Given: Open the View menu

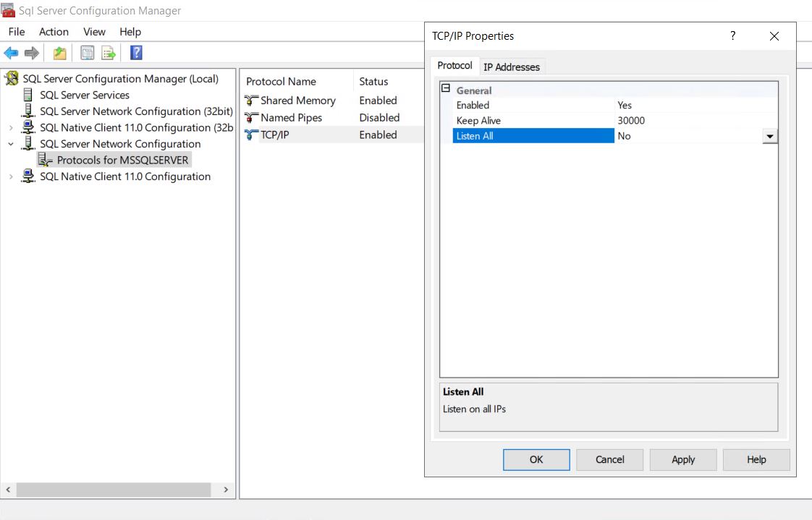Looking at the screenshot, I should pos(94,32).
